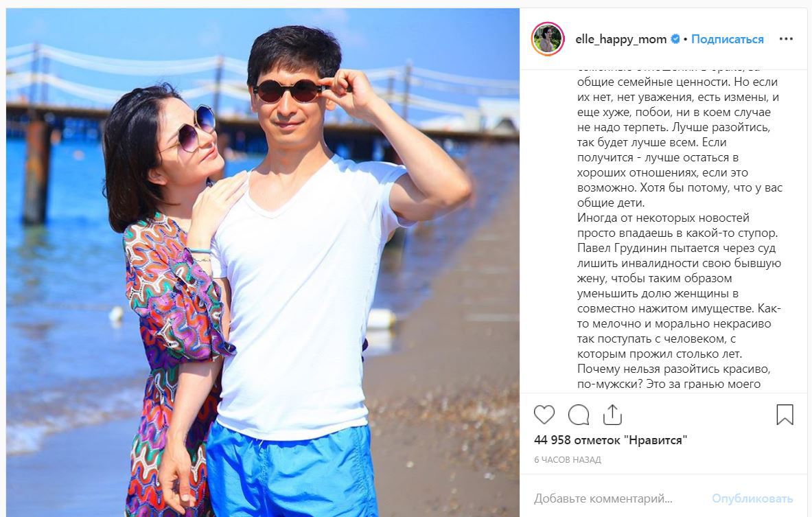This screenshot has width=812, height=517.
Task: Save the post with the bookmark icon
Action: [785, 415]
